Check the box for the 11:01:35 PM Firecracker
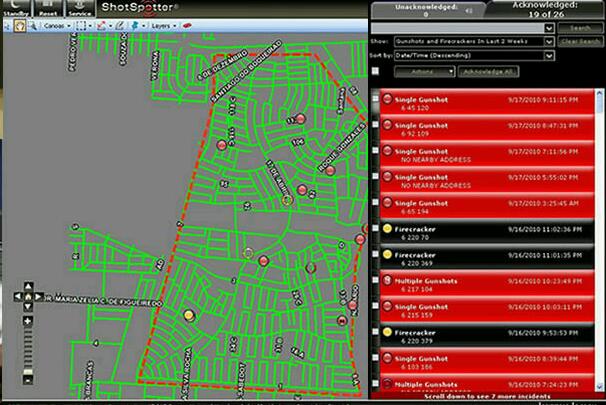The width and height of the screenshot is (606, 405). point(375,254)
